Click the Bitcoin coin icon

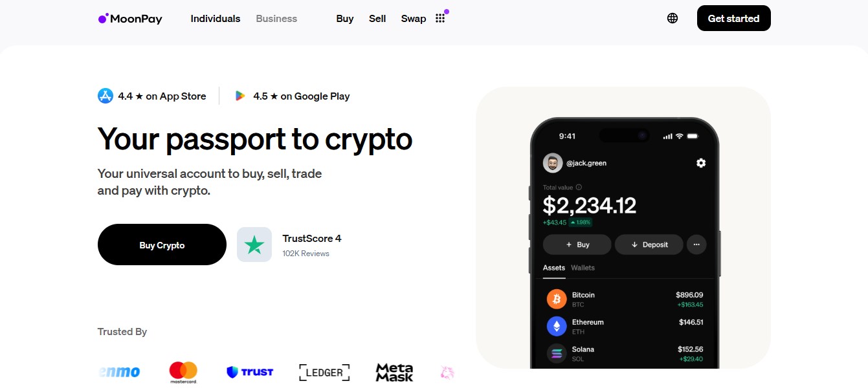tap(557, 299)
